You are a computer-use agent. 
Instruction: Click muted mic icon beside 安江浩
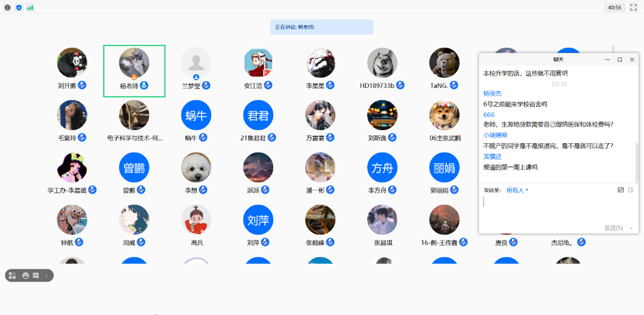(268, 85)
